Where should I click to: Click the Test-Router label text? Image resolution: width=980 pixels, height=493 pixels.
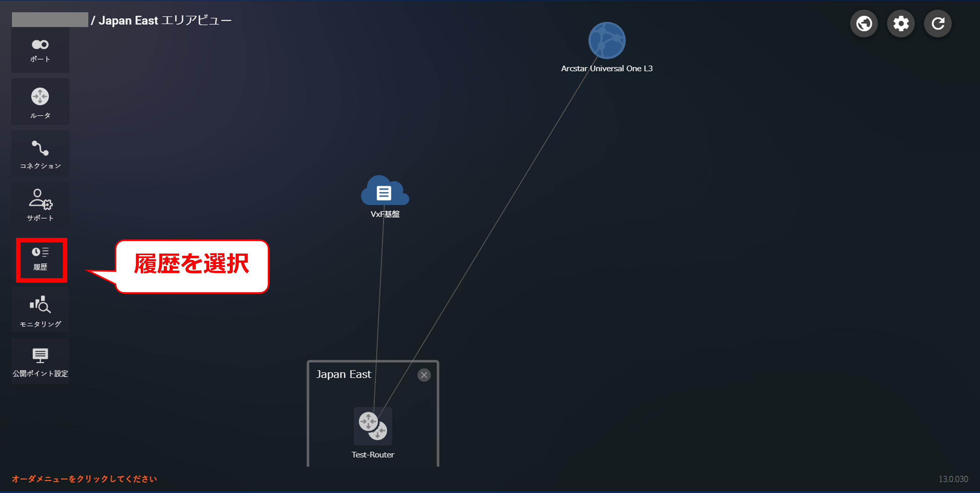372,455
